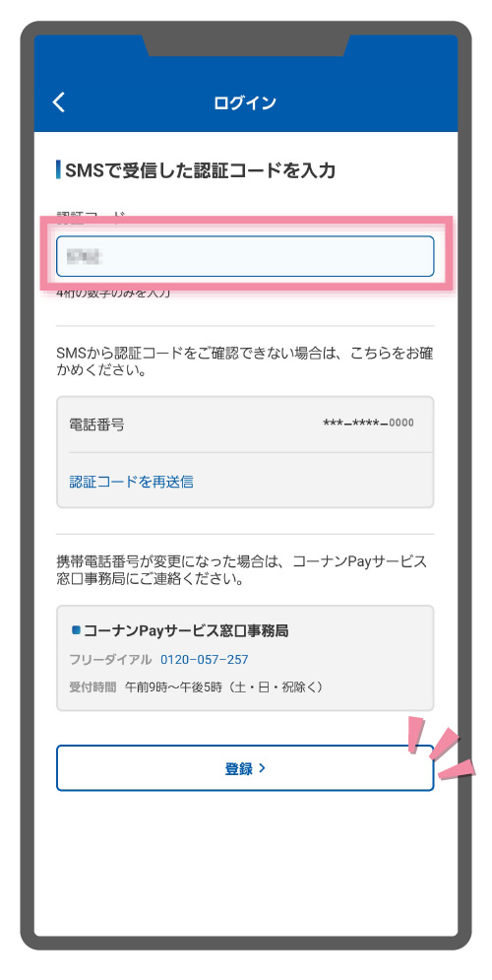Tap the pink sparkle marks near 登録

[441, 747]
